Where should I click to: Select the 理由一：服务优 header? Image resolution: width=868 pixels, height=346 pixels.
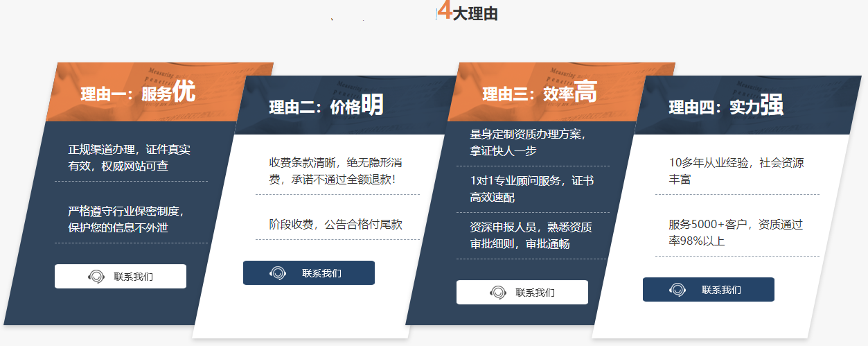pos(138,93)
